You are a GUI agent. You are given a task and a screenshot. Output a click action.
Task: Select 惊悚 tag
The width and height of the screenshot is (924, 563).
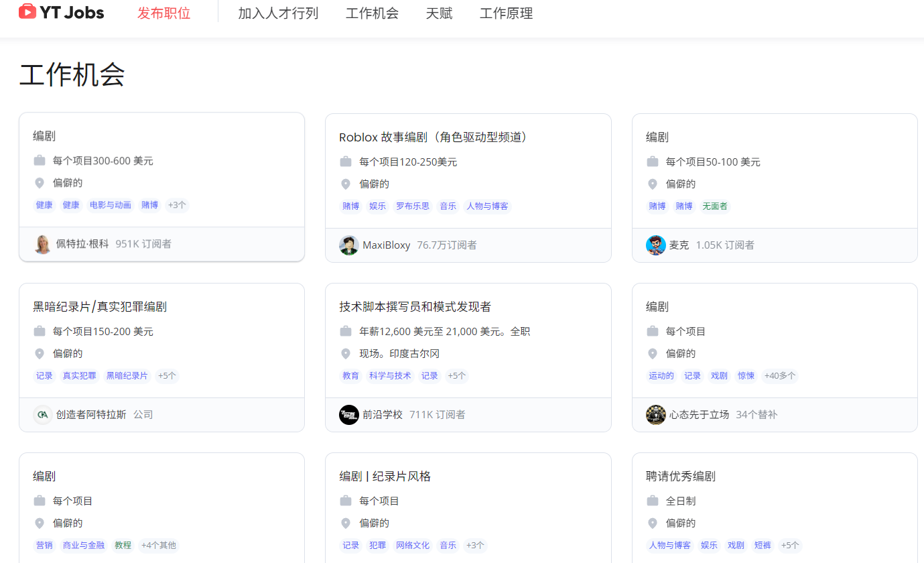[746, 376]
